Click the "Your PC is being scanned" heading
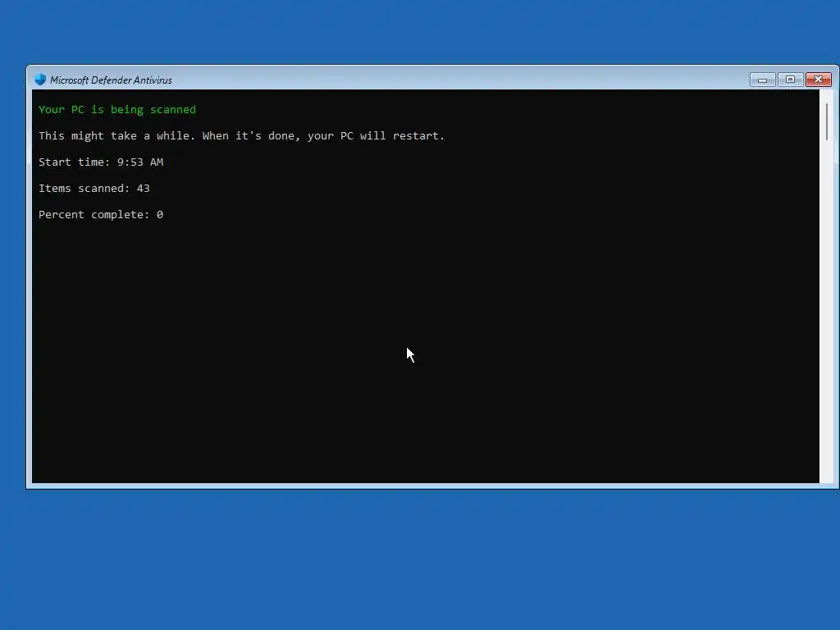The image size is (840, 630). [117, 109]
